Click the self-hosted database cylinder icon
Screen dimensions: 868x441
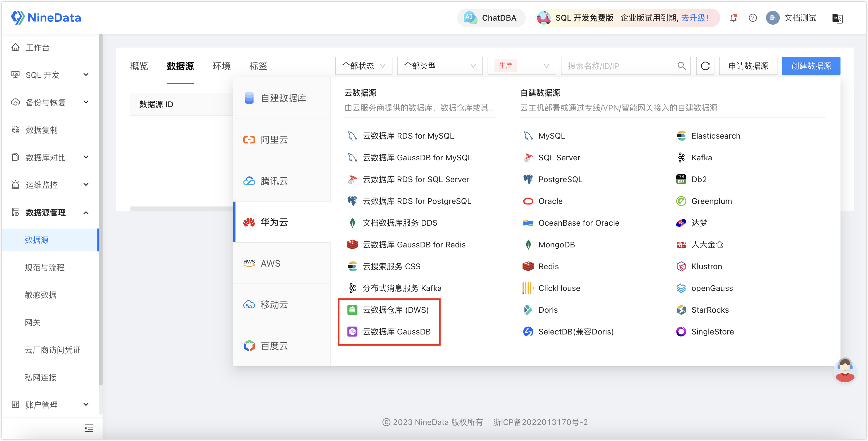[249, 98]
